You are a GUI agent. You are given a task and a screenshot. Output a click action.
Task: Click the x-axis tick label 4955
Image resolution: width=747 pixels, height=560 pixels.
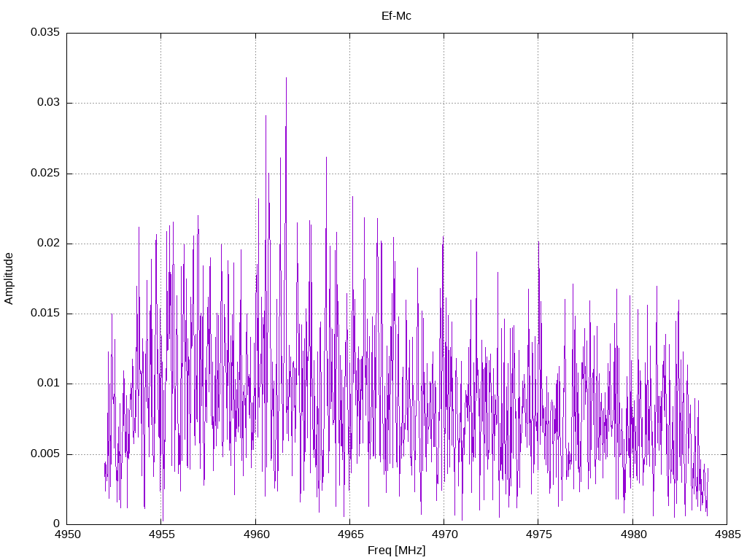162,534
